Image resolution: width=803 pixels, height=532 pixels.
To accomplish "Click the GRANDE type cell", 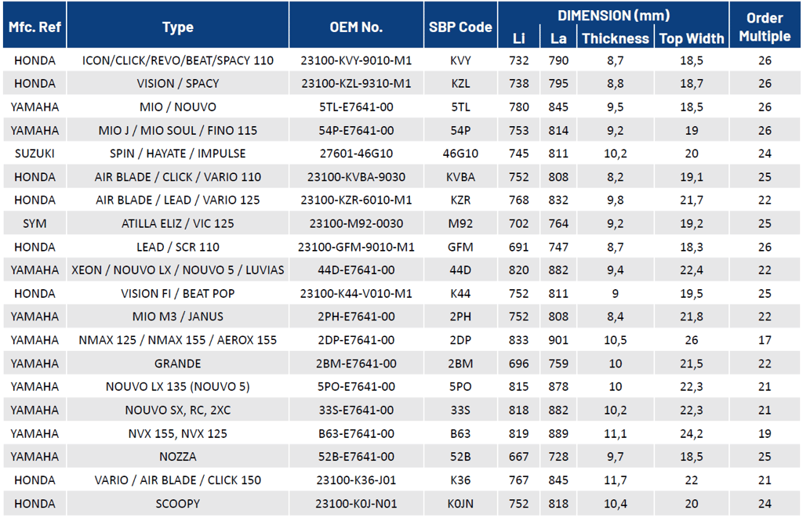I will click(178, 364).
